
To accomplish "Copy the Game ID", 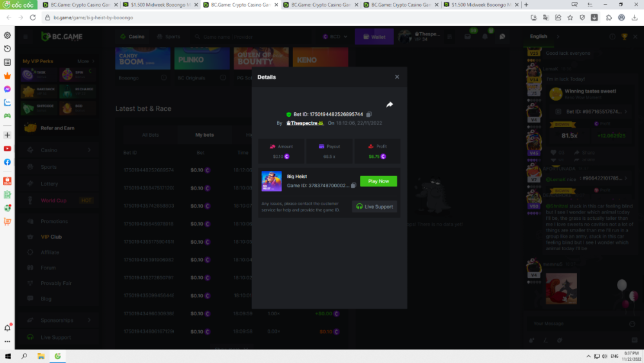I will [354, 186].
